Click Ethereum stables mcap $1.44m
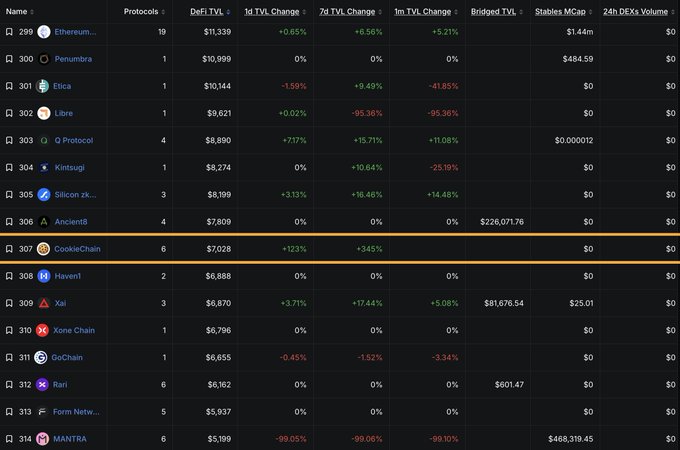680x450 pixels. (x=580, y=32)
